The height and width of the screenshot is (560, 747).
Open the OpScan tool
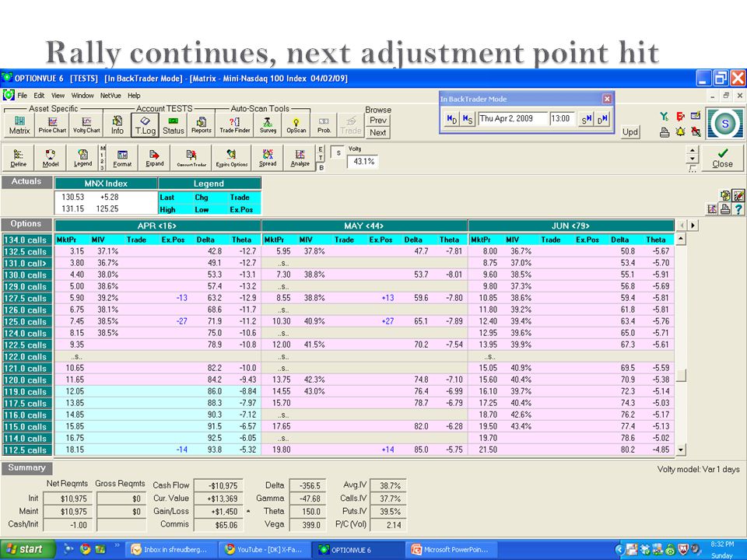(296, 125)
